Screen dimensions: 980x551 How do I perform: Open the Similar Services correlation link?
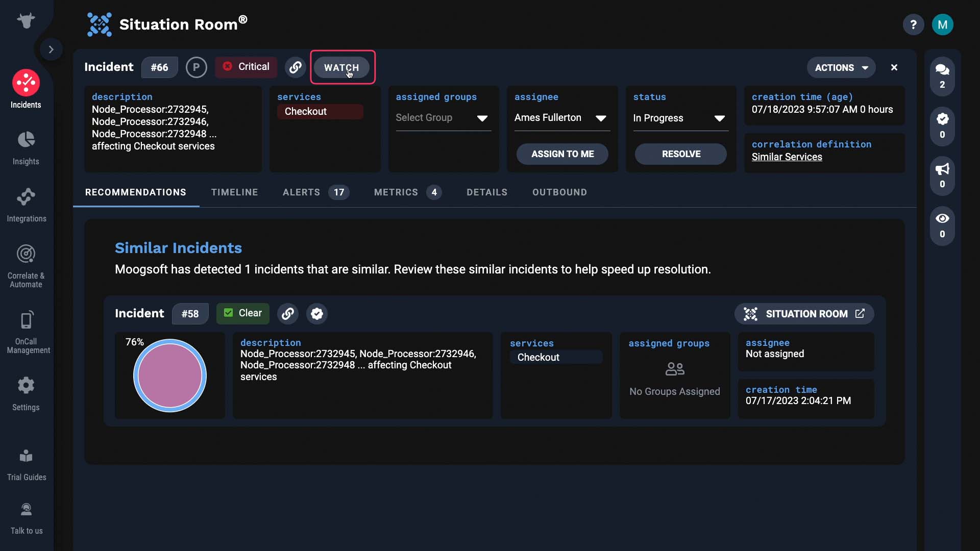787,157
